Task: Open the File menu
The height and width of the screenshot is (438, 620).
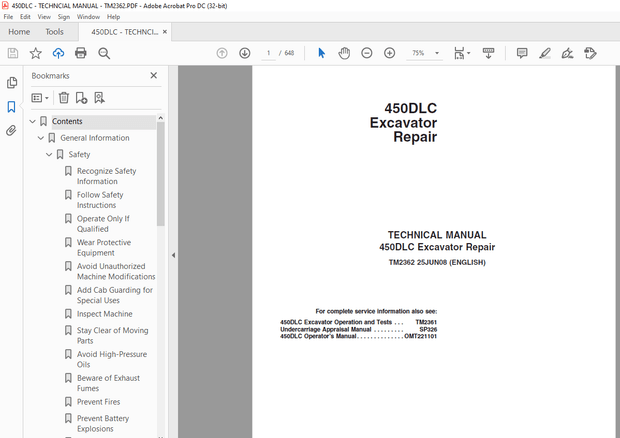Action: (8, 17)
